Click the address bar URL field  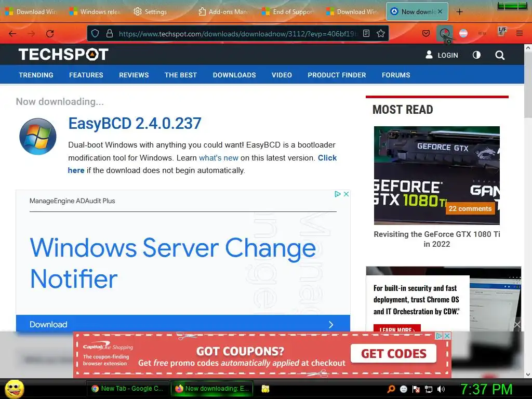coord(237,34)
